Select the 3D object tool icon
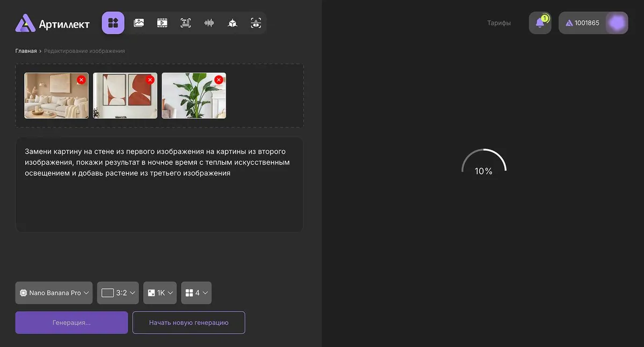644x347 pixels. (232, 23)
